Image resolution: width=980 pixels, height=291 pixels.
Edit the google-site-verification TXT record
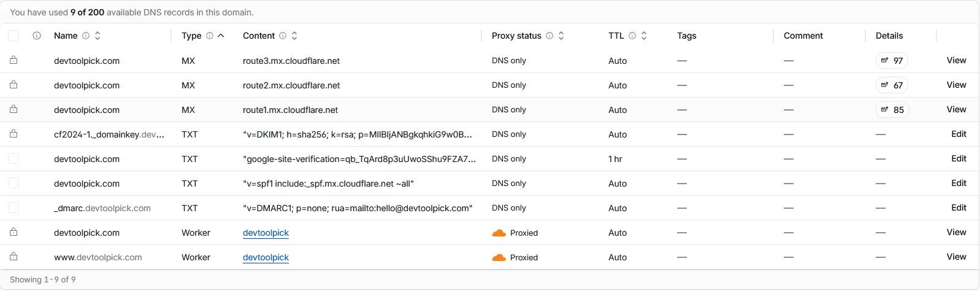coord(959,158)
